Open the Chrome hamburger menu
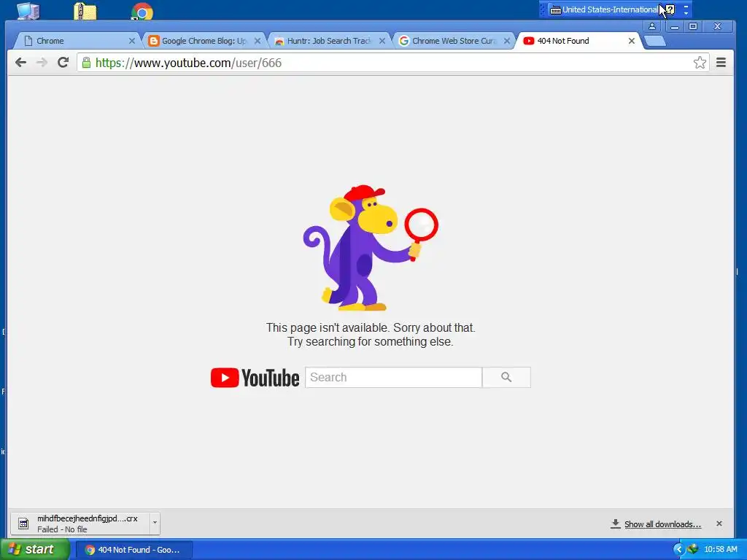 [x=721, y=63]
